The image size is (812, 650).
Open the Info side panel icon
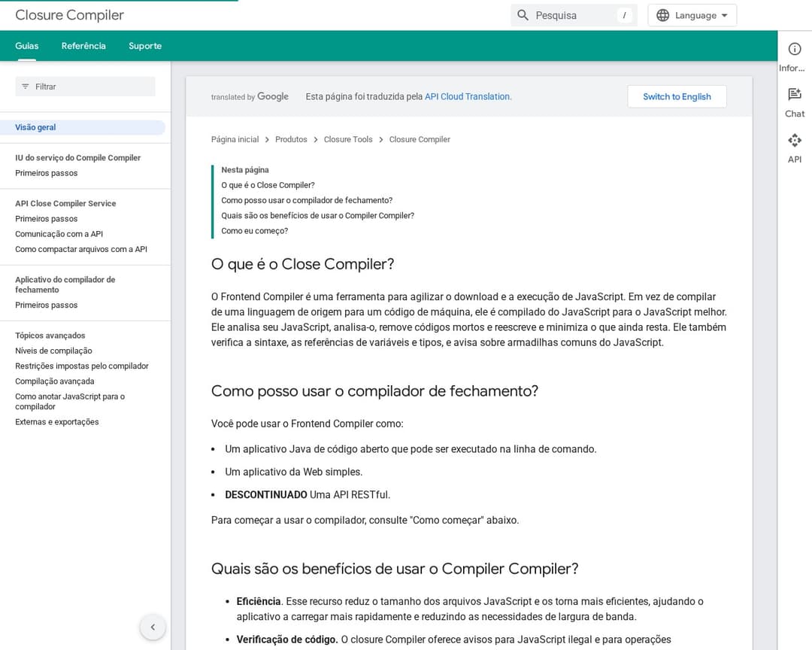pyautogui.click(x=795, y=49)
